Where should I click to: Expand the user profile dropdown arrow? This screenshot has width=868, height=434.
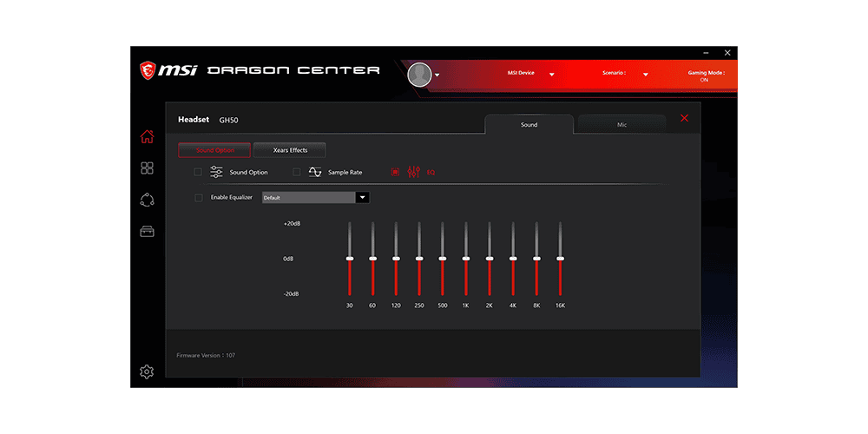tap(437, 76)
